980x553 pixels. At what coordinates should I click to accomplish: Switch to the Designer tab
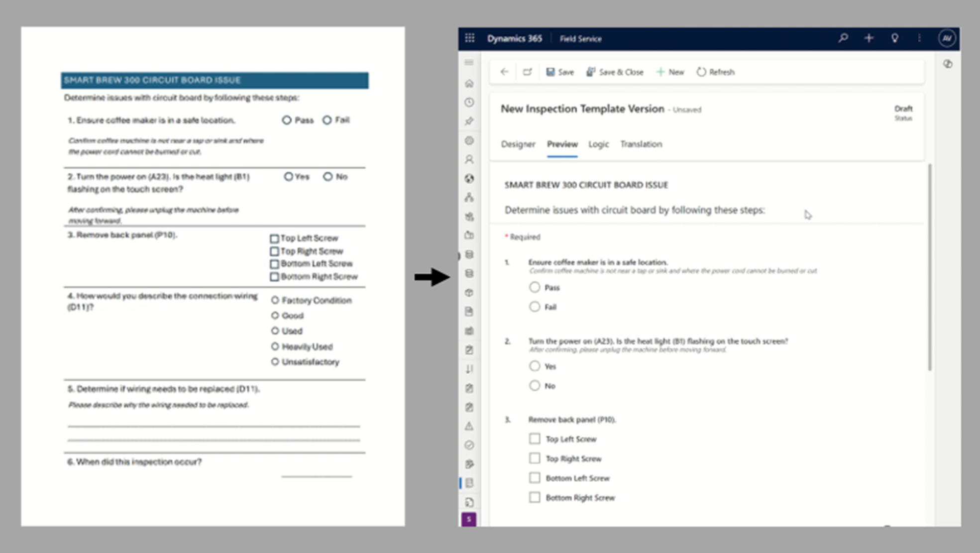coord(518,144)
